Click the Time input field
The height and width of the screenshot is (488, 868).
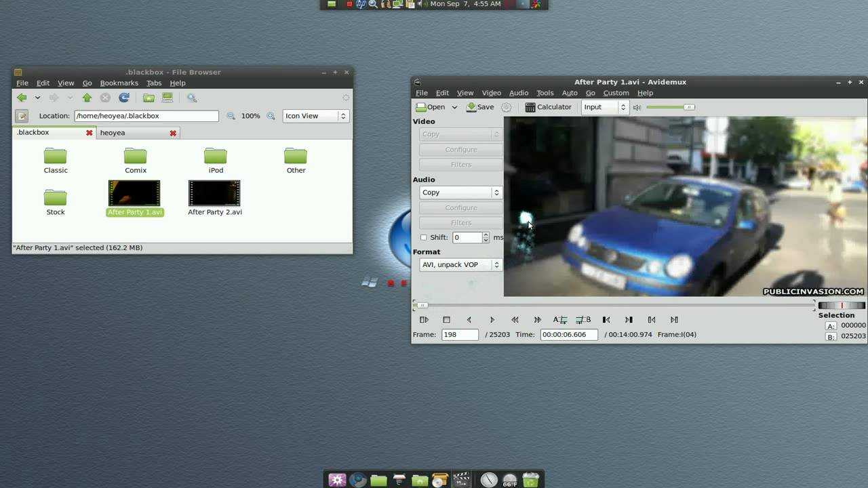(x=569, y=334)
